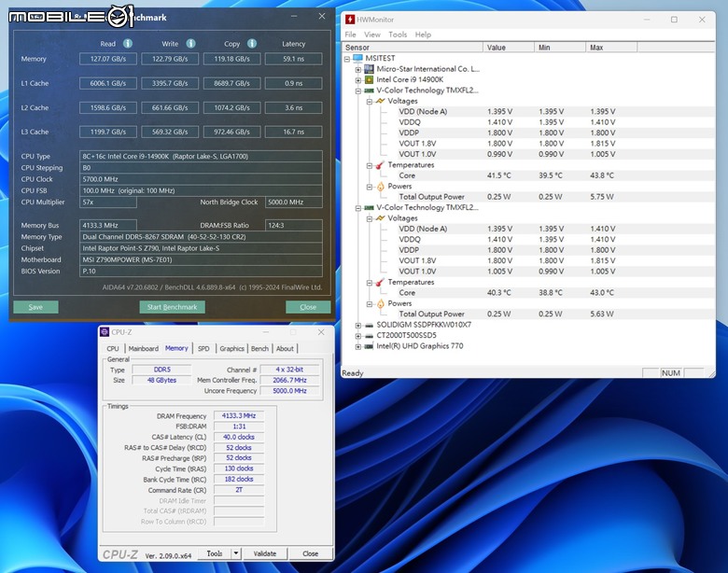Collapse the MSITEST root node
This screenshot has width=728, height=573.
347,59
